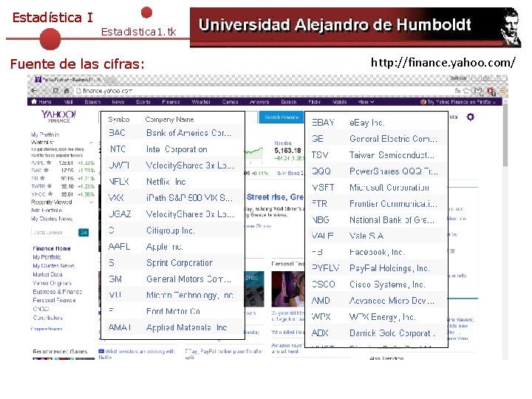
Task: Click the red extension icon in the browser toolbar
Action: [491, 91]
